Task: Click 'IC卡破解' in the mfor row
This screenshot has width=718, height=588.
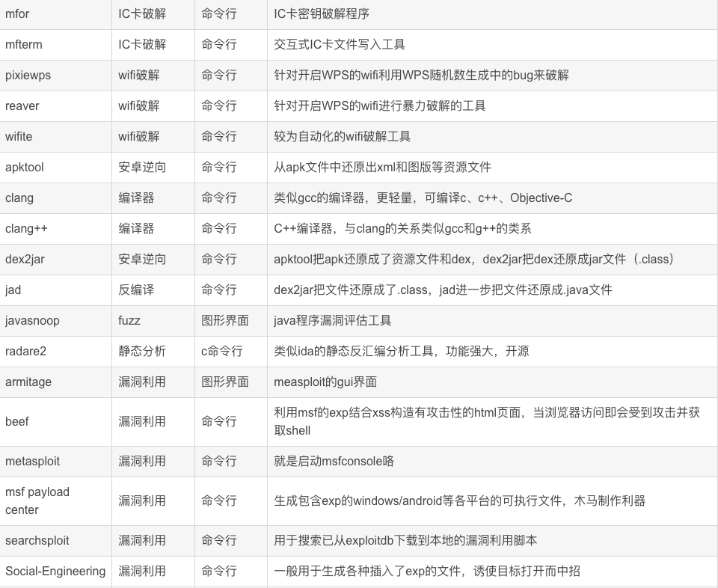Action: point(142,13)
